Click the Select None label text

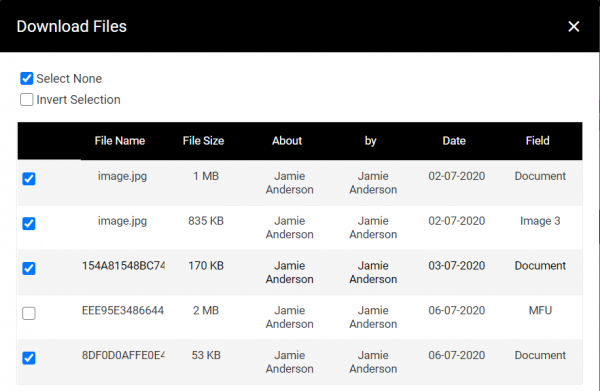[x=69, y=78]
